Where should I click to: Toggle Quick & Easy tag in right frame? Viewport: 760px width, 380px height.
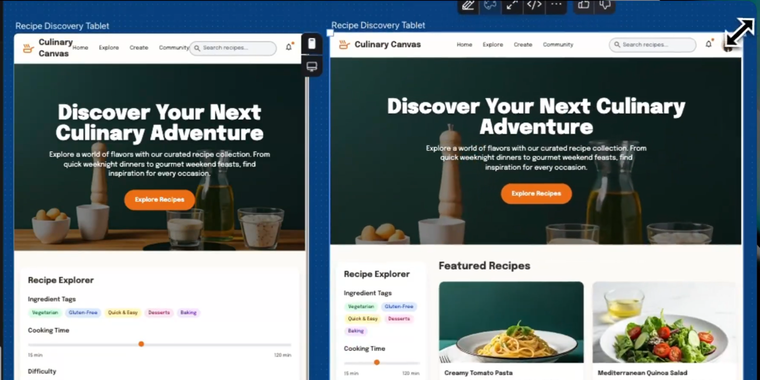pos(363,319)
